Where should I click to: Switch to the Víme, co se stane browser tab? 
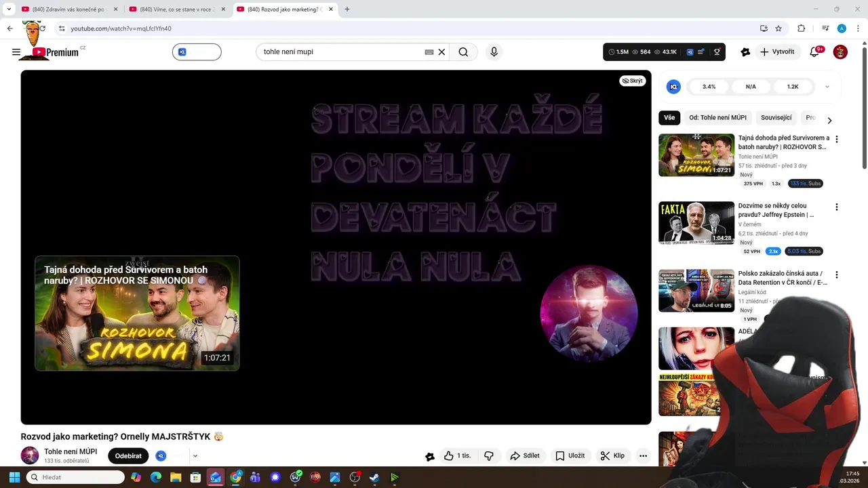pyautogui.click(x=177, y=9)
